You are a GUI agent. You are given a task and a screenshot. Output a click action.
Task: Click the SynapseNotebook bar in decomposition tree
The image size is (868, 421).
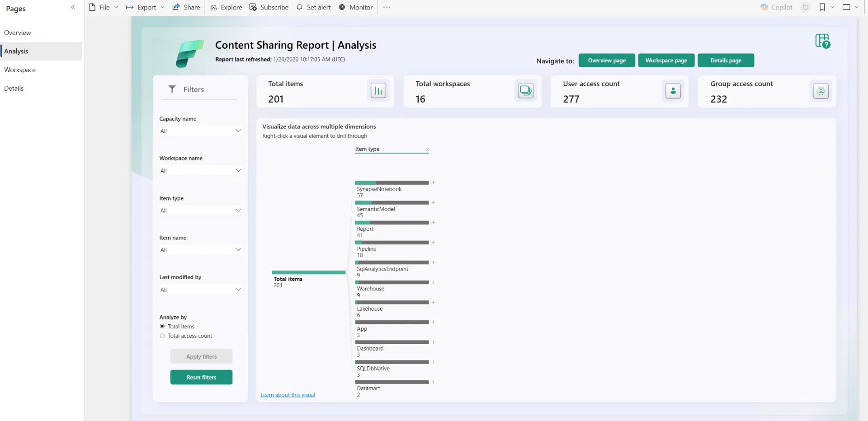[x=392, y=183]
